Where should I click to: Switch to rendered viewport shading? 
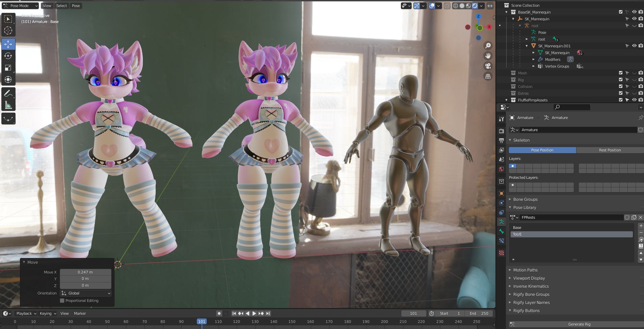[x=475, y=6]
